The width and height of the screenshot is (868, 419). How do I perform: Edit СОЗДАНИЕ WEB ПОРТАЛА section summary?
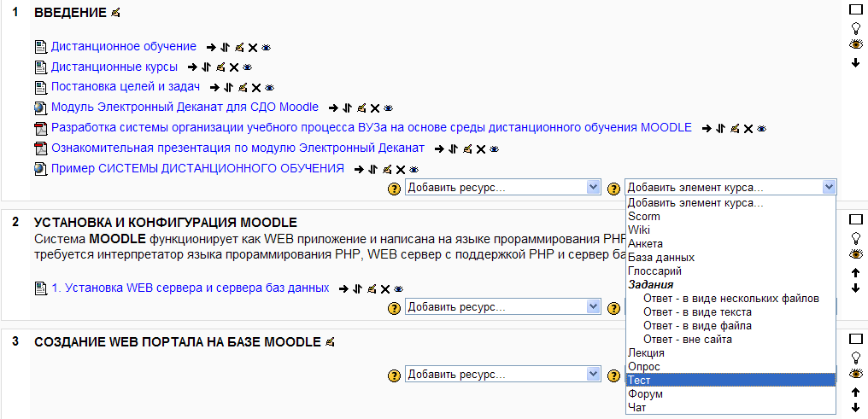click(331, 342)
